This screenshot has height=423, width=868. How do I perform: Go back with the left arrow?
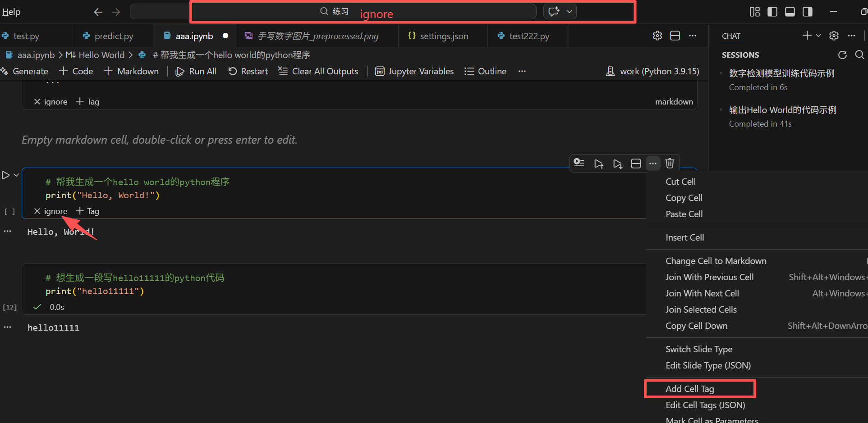98,12
